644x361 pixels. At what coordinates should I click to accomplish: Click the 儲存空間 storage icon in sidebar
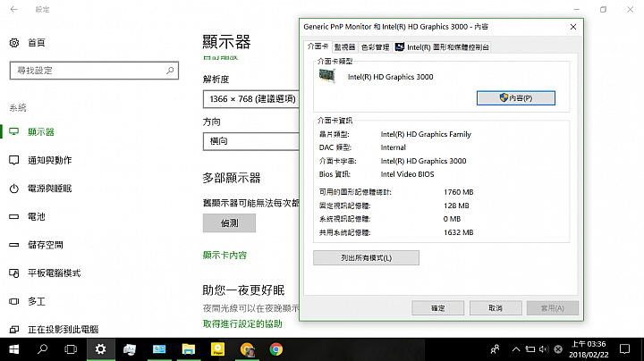14,245
